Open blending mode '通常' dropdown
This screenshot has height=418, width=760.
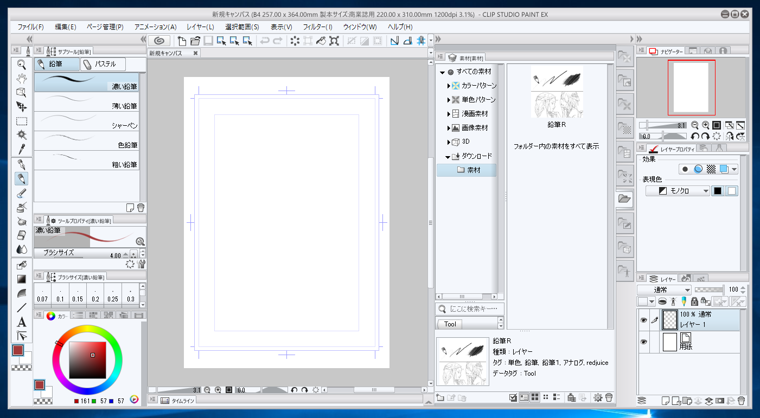665,289
